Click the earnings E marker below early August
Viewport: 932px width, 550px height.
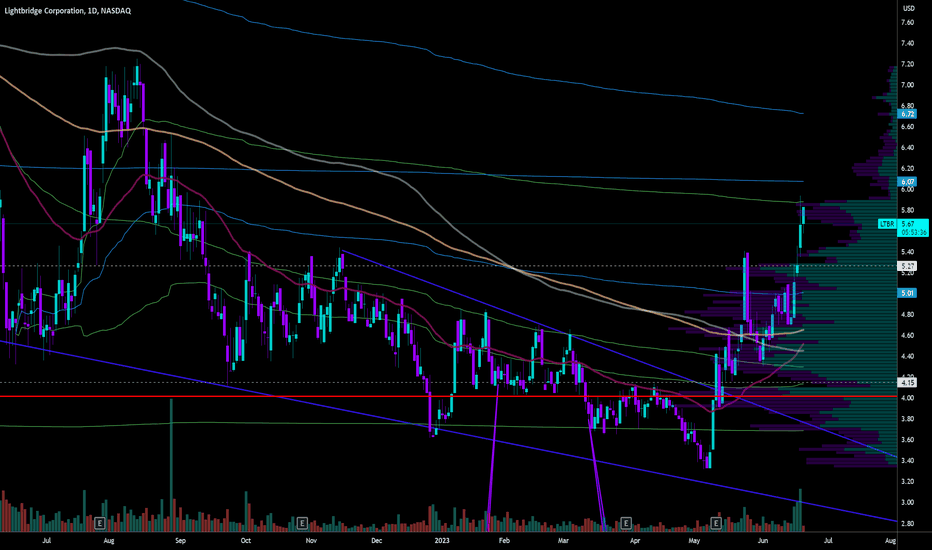tap(100, 523)
